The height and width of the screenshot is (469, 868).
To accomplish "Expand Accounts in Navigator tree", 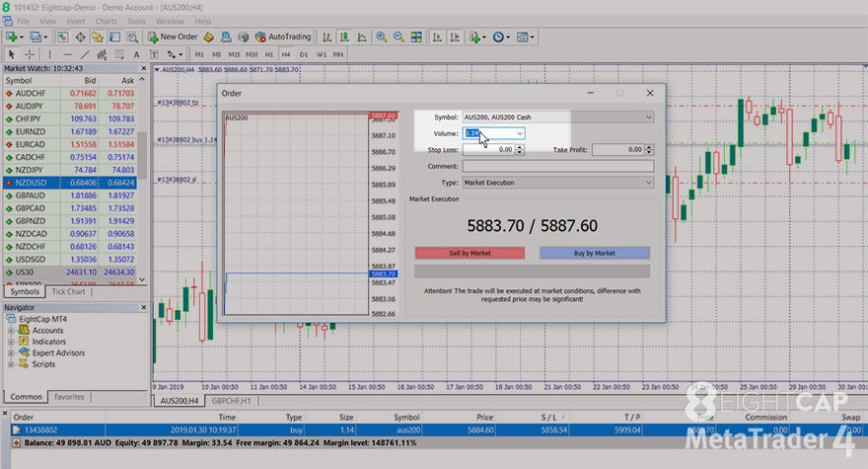I will 11,331.
